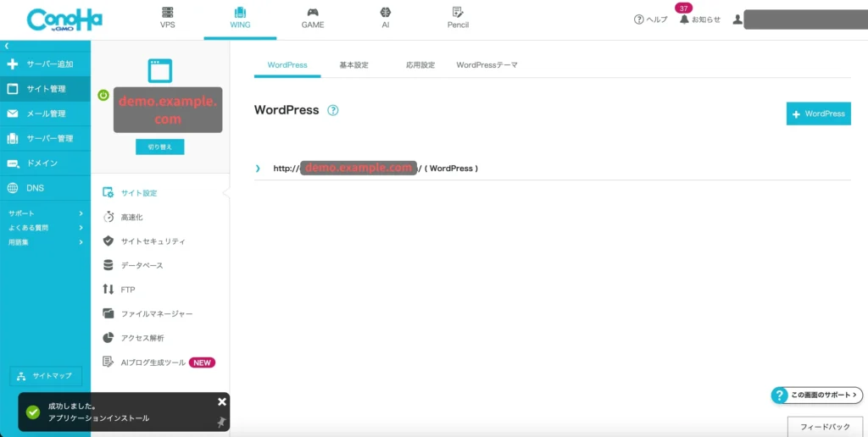Open FTP settings
This screenshot has width=868, height=437.
point(120,290)
